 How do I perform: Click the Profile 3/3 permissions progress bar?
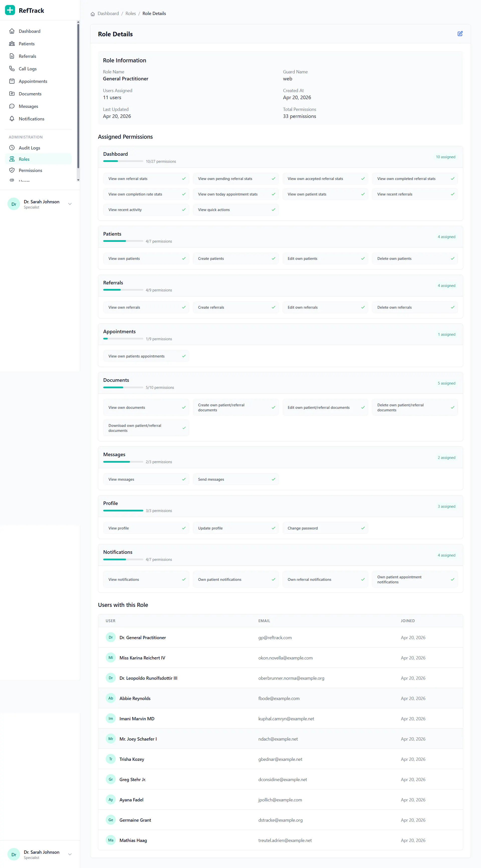pyautogui.click(x=123, y=510)
